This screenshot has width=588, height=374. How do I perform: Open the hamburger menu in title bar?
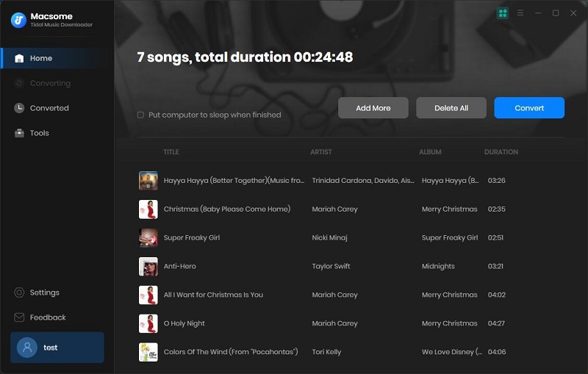[x=520, y=13]
